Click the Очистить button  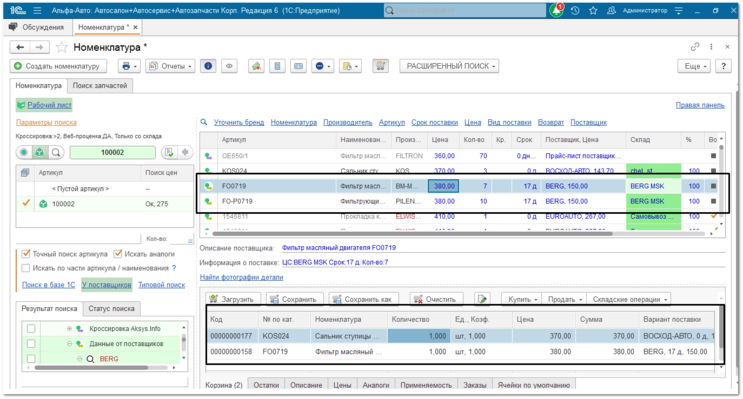point(435,299)
